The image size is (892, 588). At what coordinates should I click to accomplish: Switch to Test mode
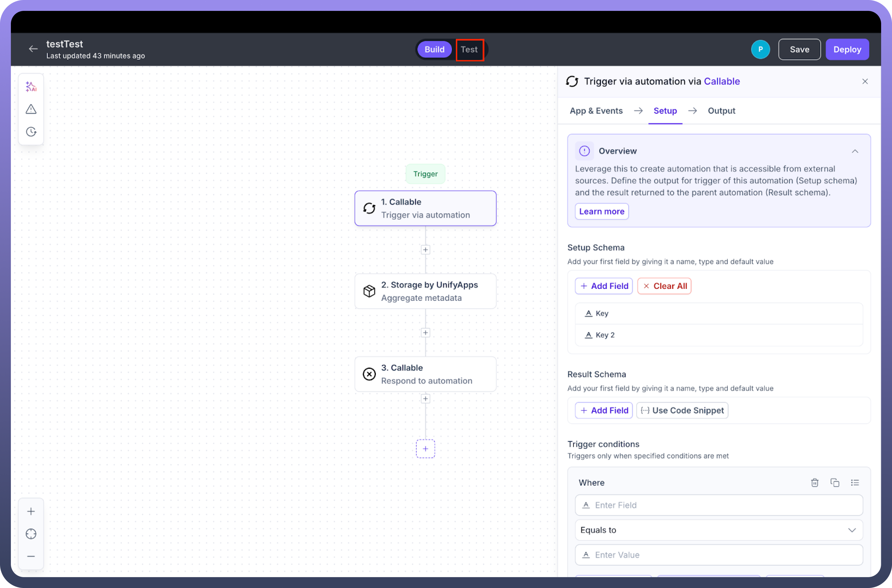click(469, 49)
